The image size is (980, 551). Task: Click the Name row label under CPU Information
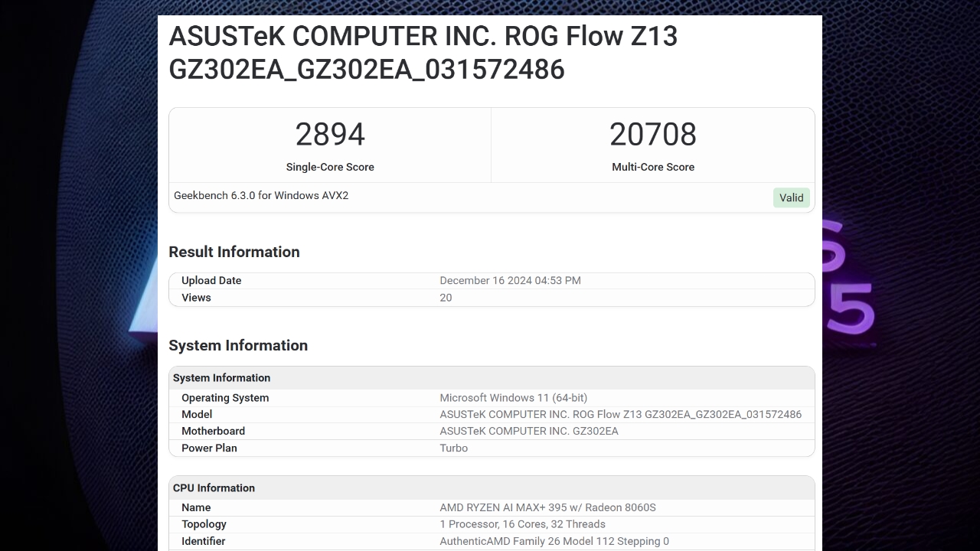(196, 507)
